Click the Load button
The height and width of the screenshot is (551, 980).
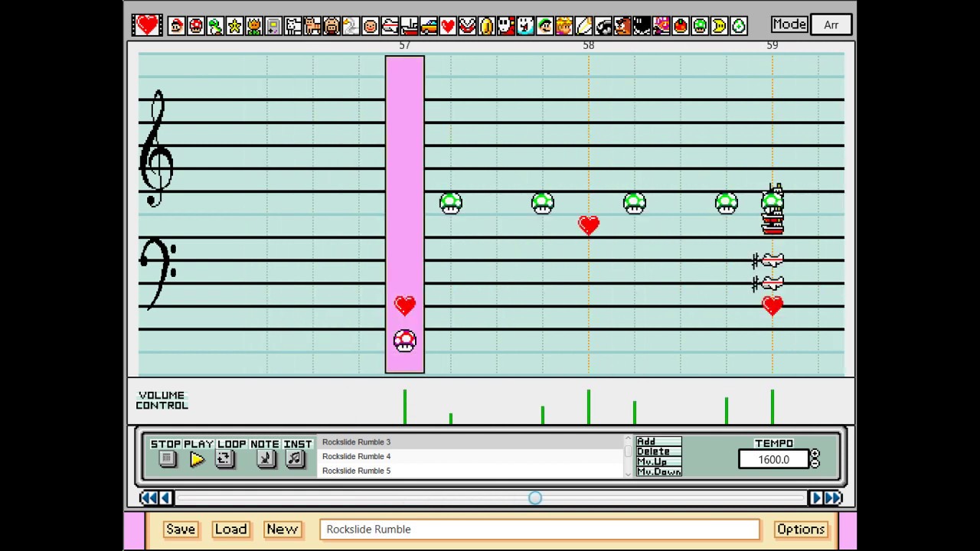[230, 529]
